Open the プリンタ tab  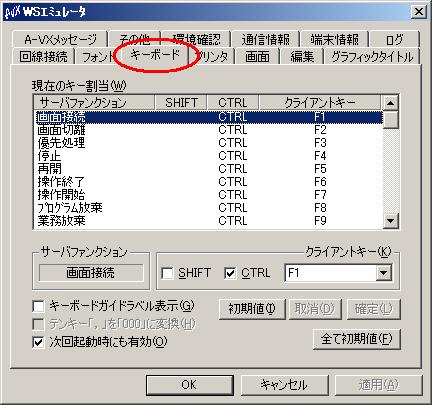click(x=213, y=56)
